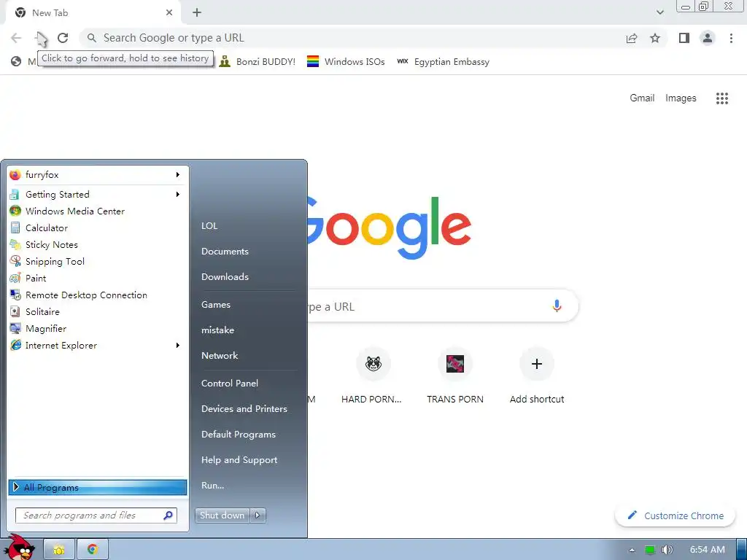Click the folder icon on the taskbar
The height and width of the screenshot is (560, 747).
click(x=59, y=550)
